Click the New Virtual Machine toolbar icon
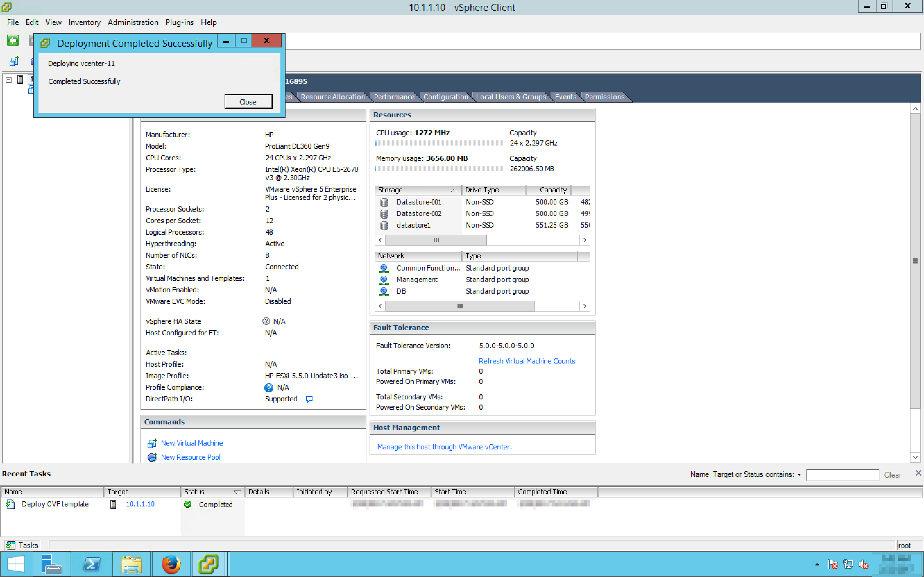Viewport: 924px width, 577px height. [14, 61]
